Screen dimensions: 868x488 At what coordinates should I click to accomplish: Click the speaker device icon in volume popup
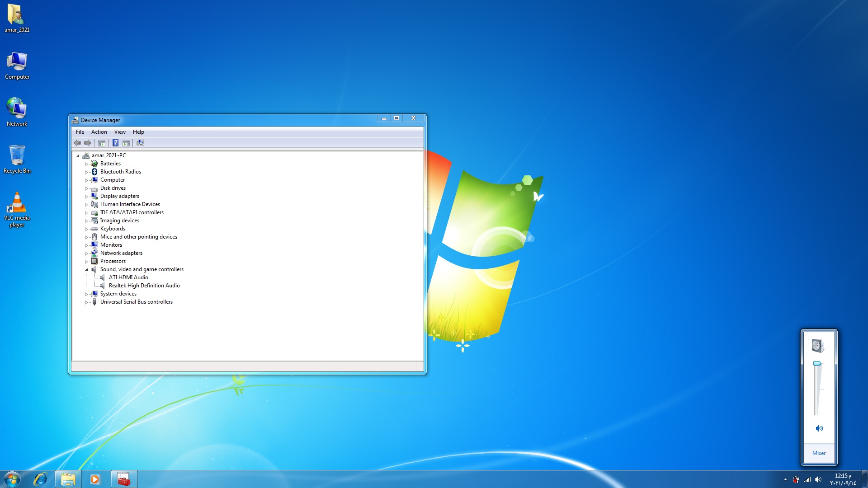[x=818, y=346]
